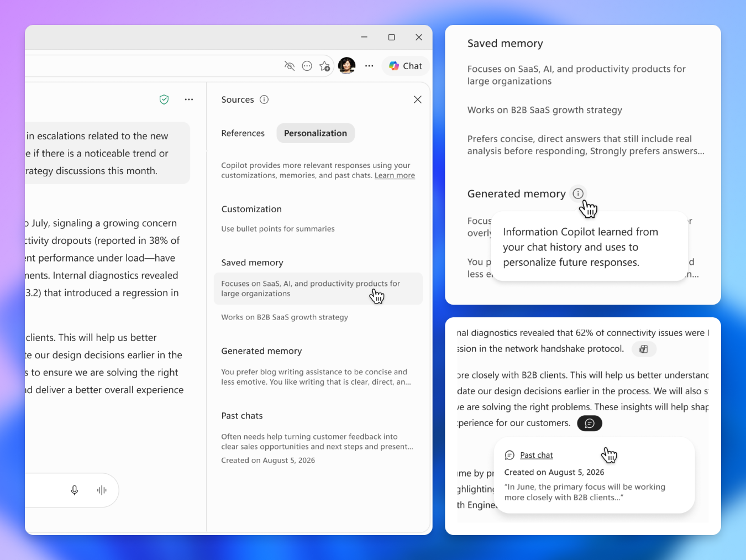The width and height of the screenshot is (746, 560).
Task: Click "Focuses on SaaS, AI" in the right-hand Saved memory card
Action: coord(576,75)
